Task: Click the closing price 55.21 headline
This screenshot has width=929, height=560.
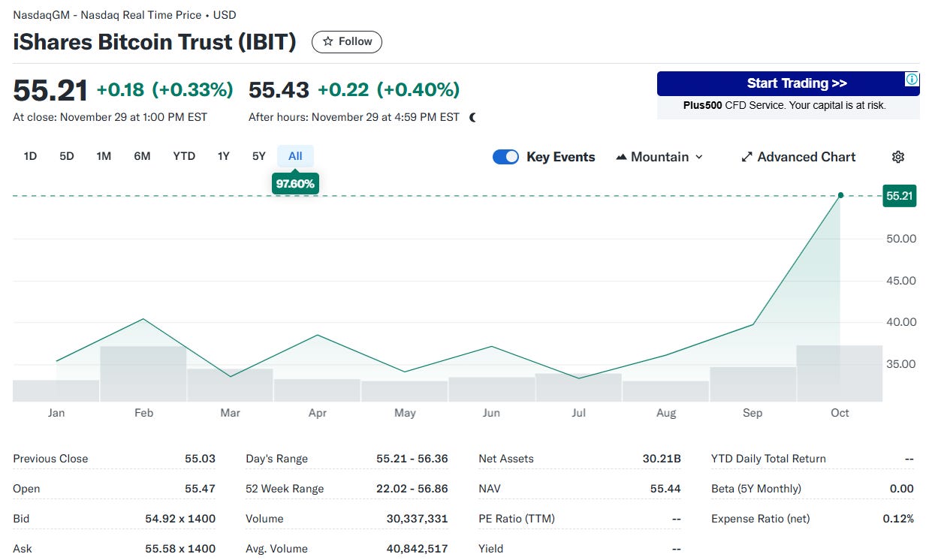Action: (50, 90)
